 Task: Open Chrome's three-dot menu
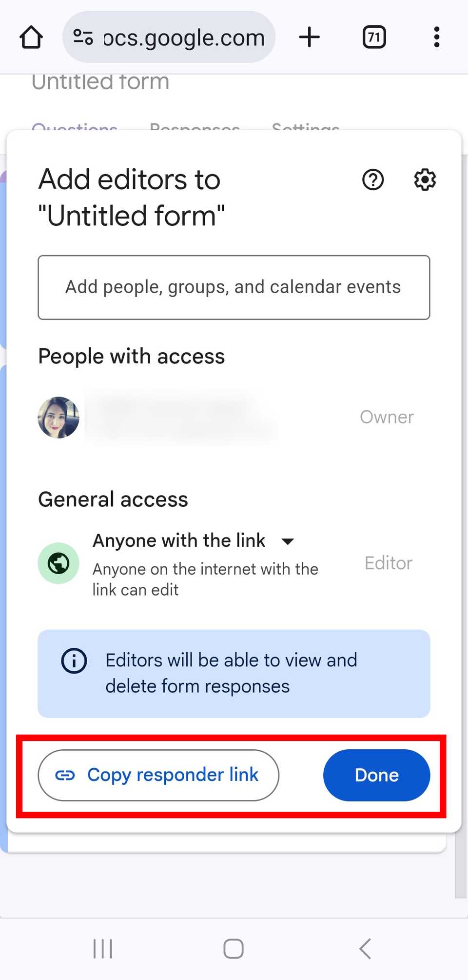(x=436, y=37)
